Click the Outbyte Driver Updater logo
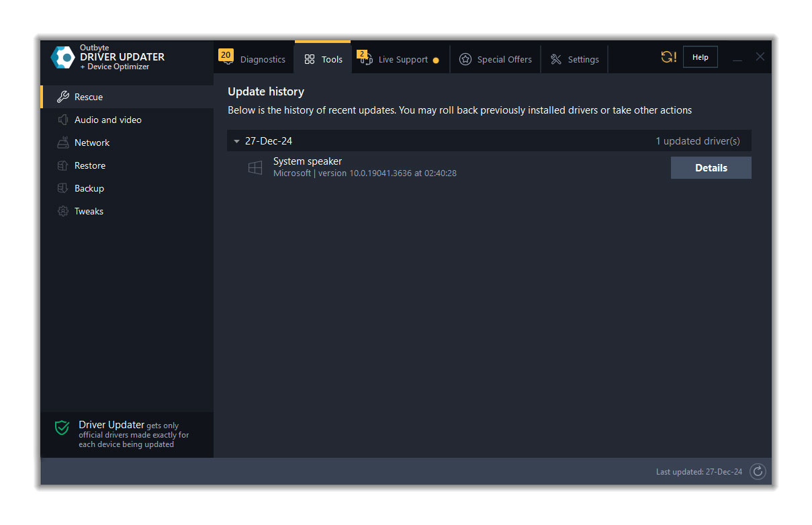 pyautogui.click(x=64, y=57)
